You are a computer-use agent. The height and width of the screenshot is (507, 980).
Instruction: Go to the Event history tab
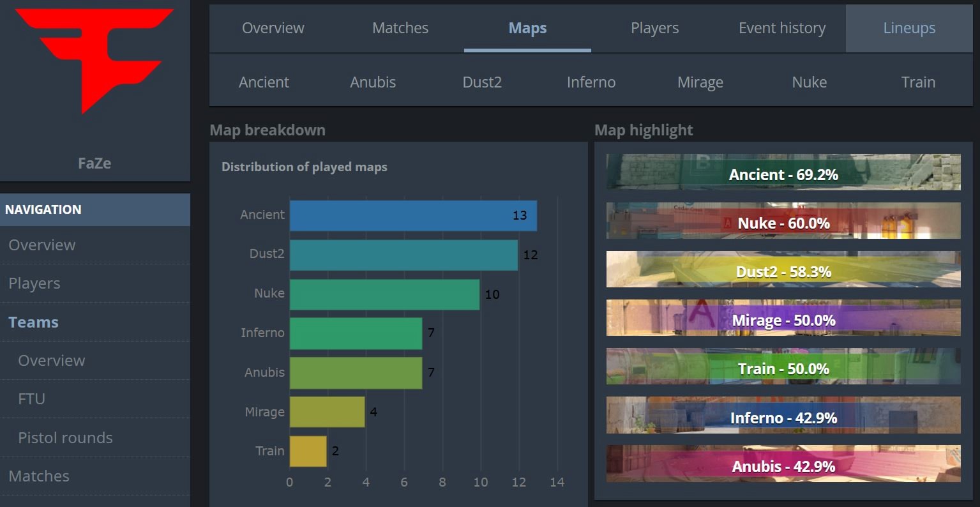point(782,28)
